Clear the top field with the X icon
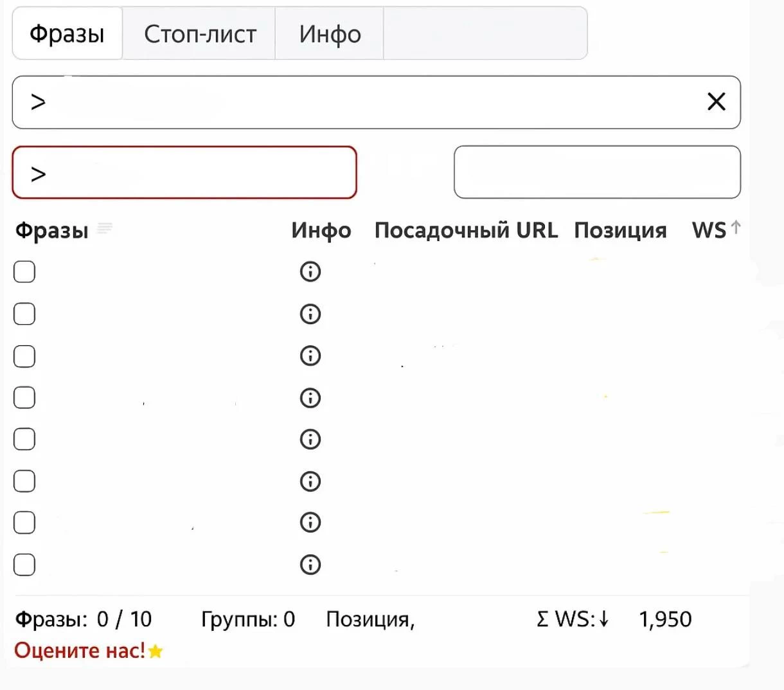The width and height of the screenshot is (784, 690). 716,102
